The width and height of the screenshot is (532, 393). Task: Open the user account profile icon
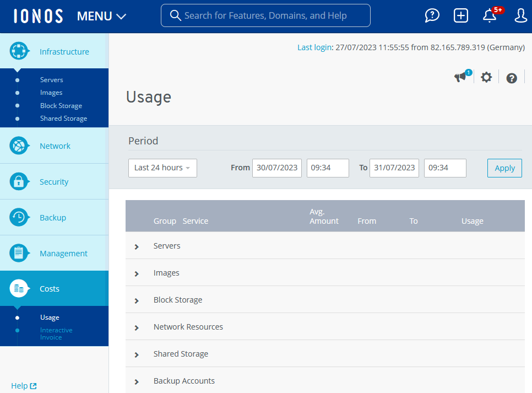(x=520, y=15)
